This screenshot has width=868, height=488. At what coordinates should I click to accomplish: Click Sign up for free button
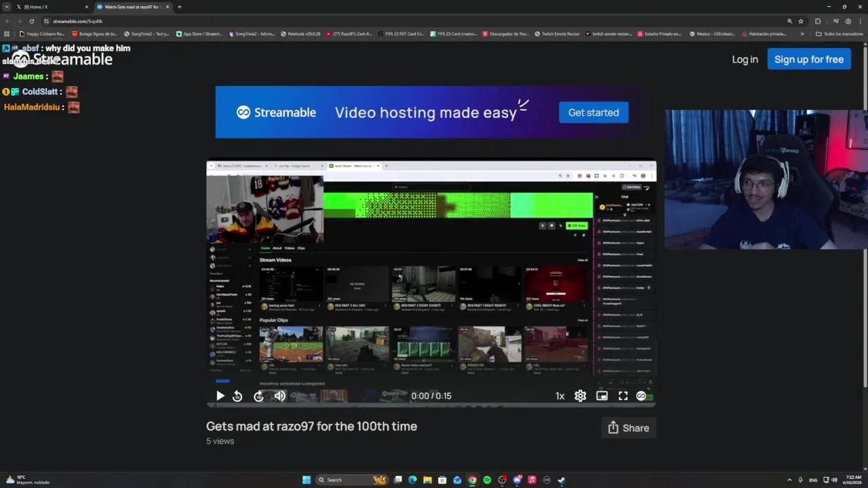pyautogui.click(x=809, y=60)
